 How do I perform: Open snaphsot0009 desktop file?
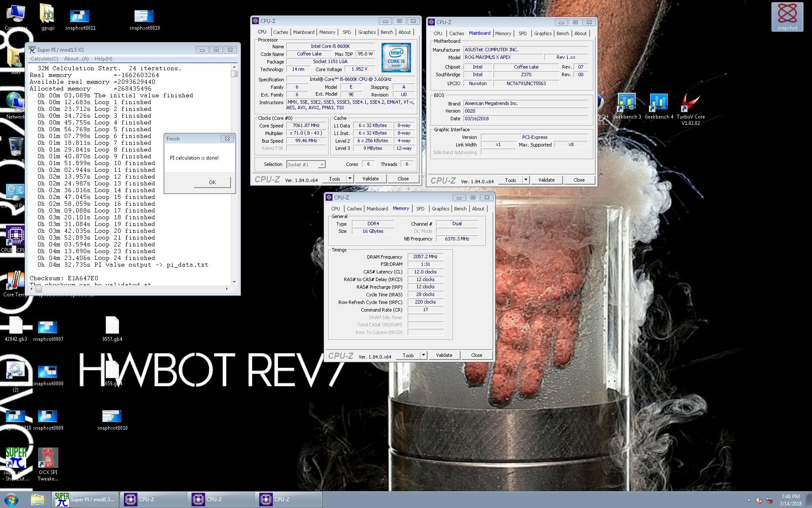coord(48,420)
